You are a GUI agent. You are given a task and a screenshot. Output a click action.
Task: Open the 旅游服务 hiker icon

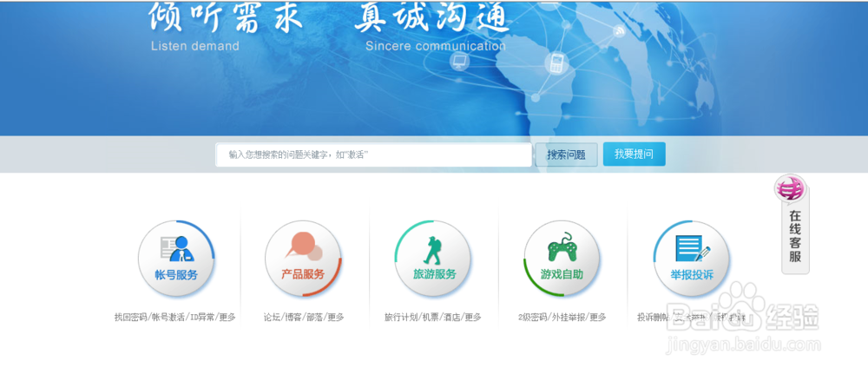[433, 259]
